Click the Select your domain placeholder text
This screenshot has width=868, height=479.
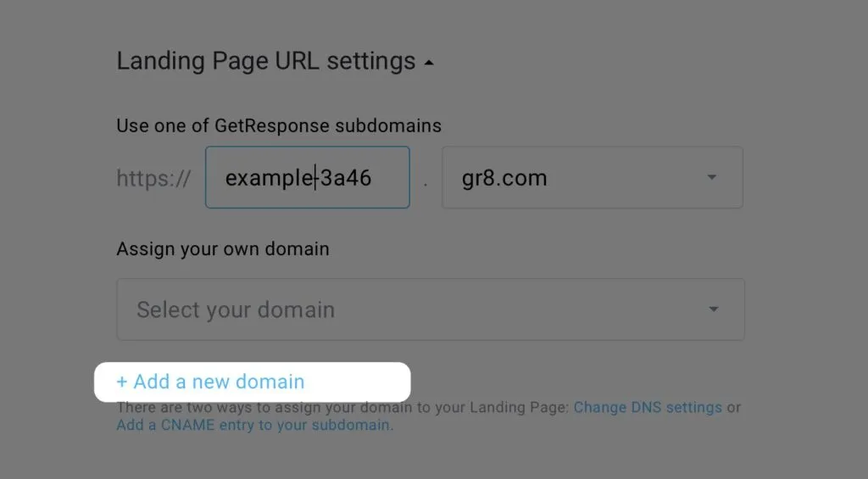[x=236, y=310]
